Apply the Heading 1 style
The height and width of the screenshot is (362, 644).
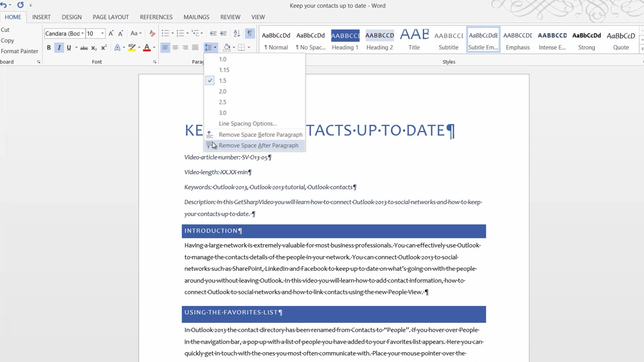coord(345,40)
